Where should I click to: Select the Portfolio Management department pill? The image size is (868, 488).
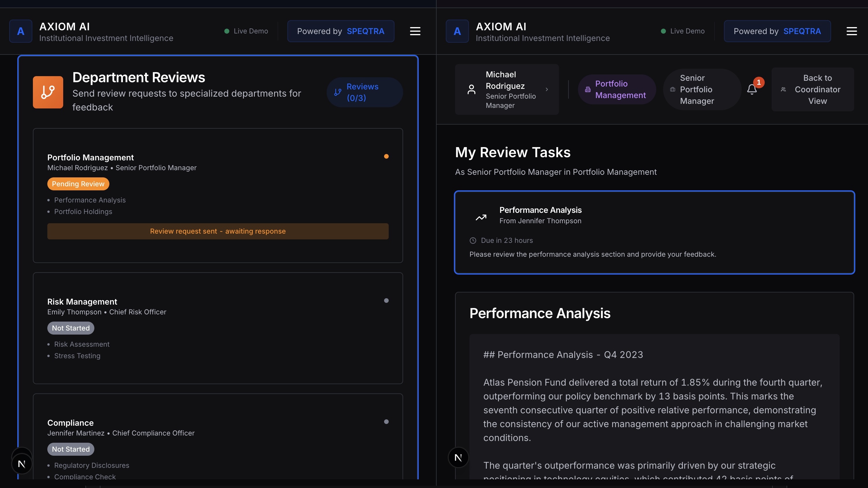click(x=617, y=89)
